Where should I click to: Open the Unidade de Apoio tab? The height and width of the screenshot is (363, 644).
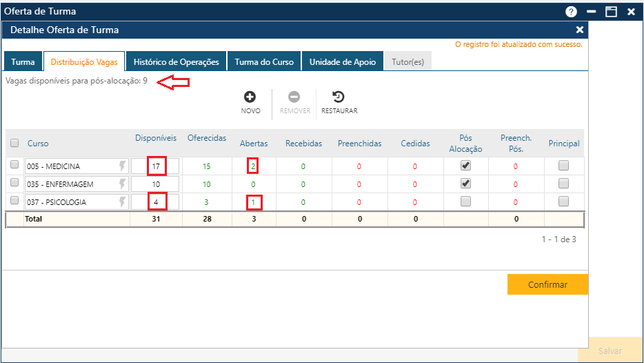click(x=342, y=61)
